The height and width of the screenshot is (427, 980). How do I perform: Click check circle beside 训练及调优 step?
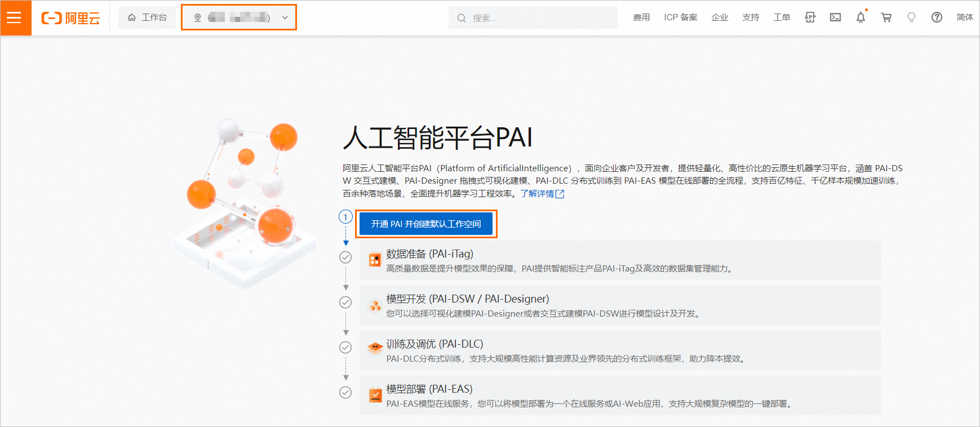(x=345, y=348)
